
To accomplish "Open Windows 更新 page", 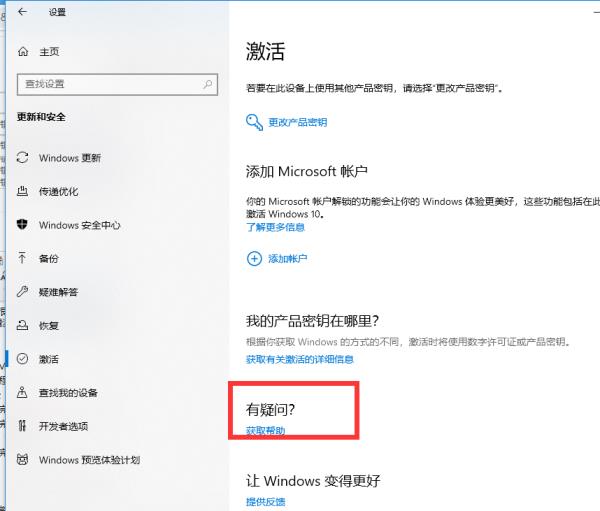I will pyautogui.click(x=70, y=158).
